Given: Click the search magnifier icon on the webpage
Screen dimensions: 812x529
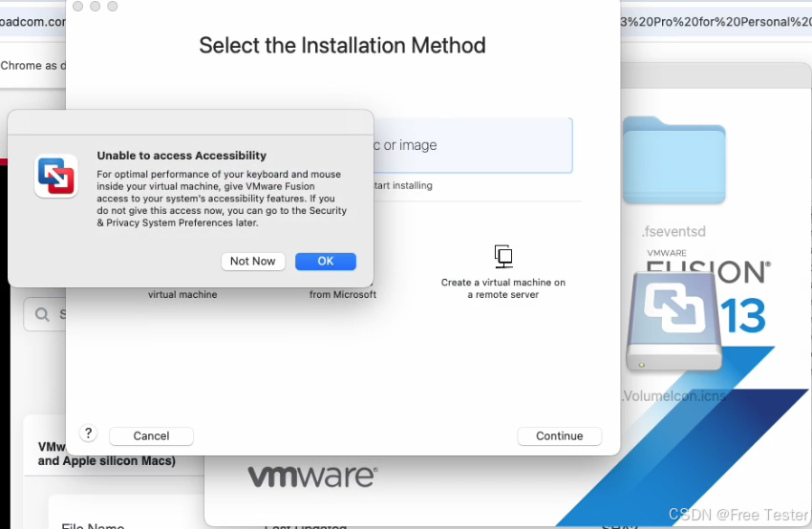Looking at the screenshot, I should 42,314.
